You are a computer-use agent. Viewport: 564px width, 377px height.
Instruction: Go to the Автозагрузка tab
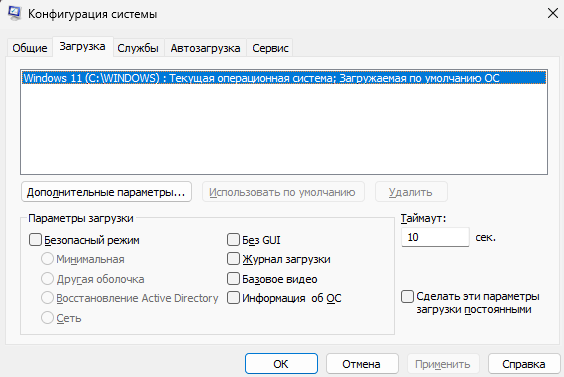tap(205, 48)
